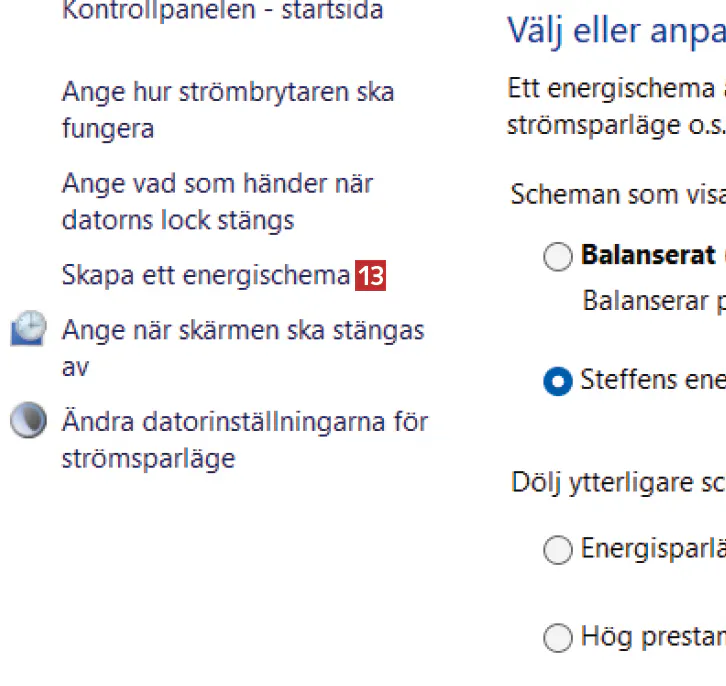Click the 'Skapa ett energischema' link
The image size is (726, 686).
(x=205, y=275)
